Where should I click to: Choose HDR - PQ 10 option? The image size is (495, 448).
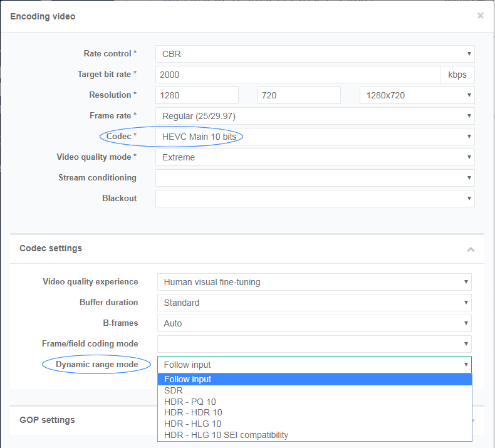pyautogui.click(x=190, y=402)
